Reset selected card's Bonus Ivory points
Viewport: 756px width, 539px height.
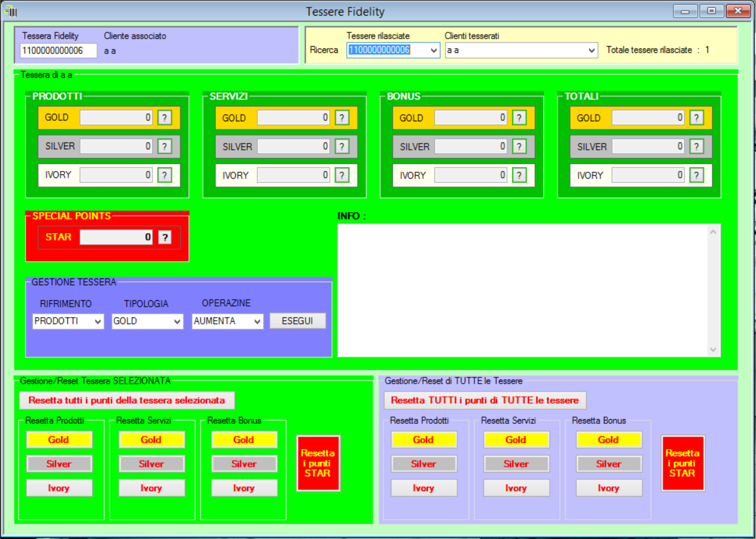(x=244, y=488)
